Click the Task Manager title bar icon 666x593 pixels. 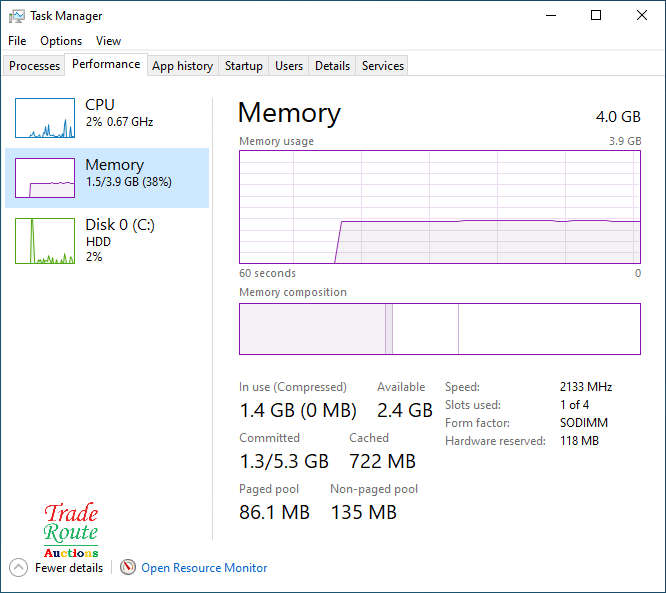click(17, 16)
